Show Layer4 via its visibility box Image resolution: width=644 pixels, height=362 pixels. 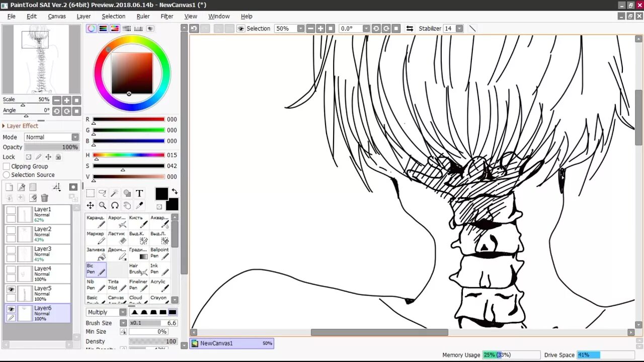[x=11, y=269]
